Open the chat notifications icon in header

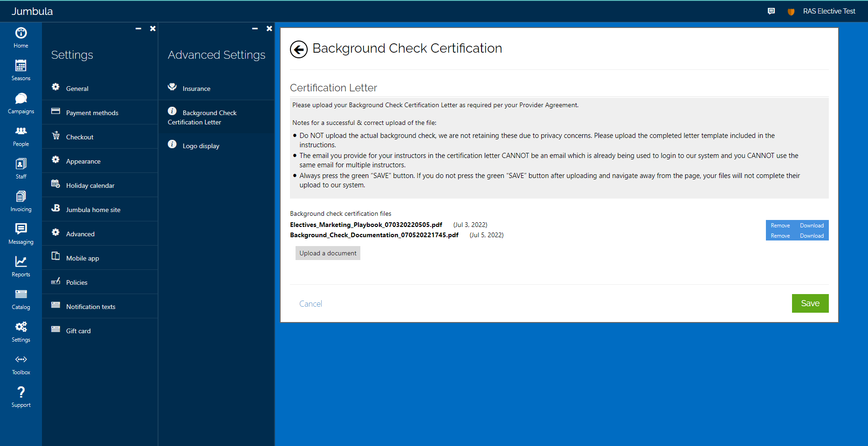[771, 11]
